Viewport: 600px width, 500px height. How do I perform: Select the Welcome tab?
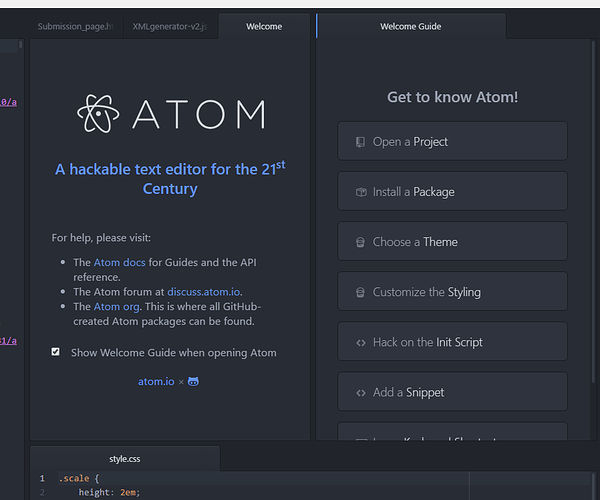point(264,26)
